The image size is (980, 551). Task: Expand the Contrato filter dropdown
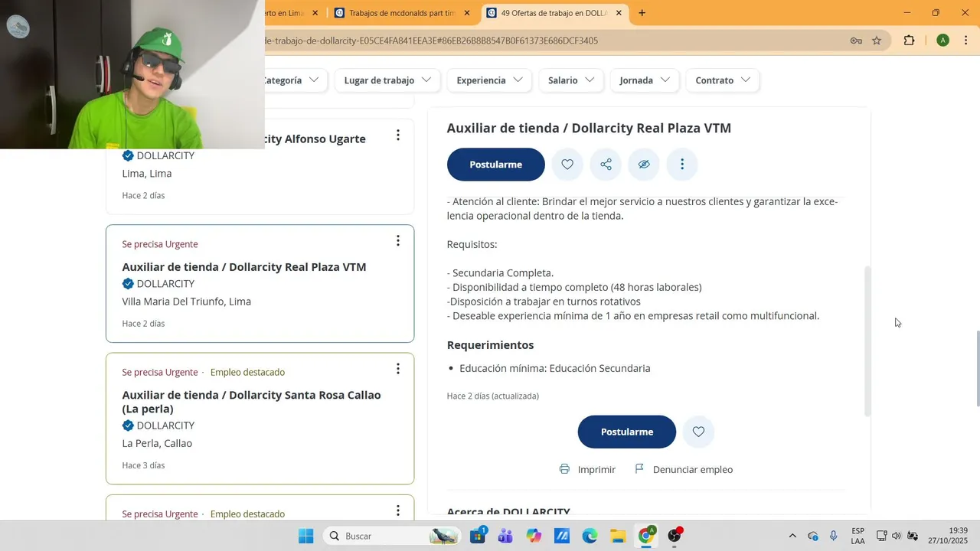pos(723,80)
